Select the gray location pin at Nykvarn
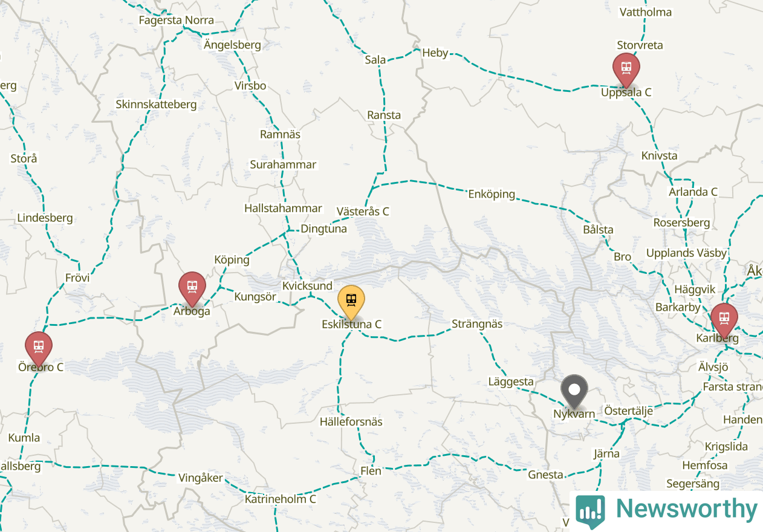 [574, 391]
